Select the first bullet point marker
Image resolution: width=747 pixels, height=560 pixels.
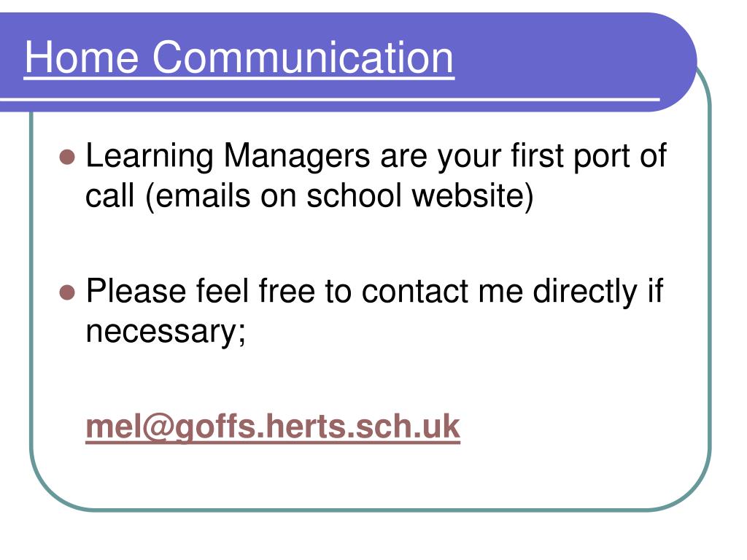[68, 157]
